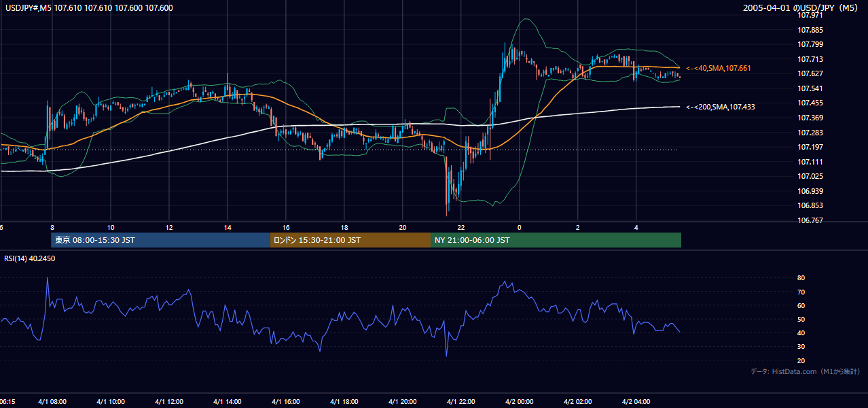Click the 4/1 20:00 time label
The image size is (868, 408).
click(403, 401)
